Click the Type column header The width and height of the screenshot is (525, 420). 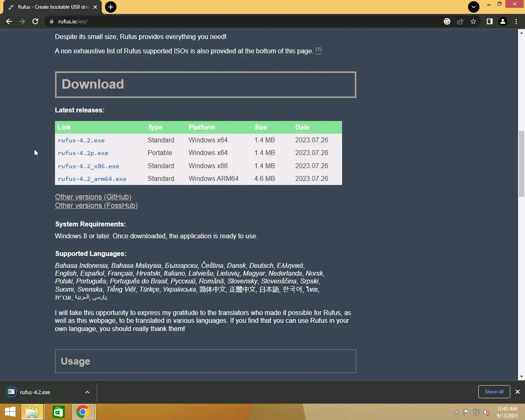pos(155,127)
